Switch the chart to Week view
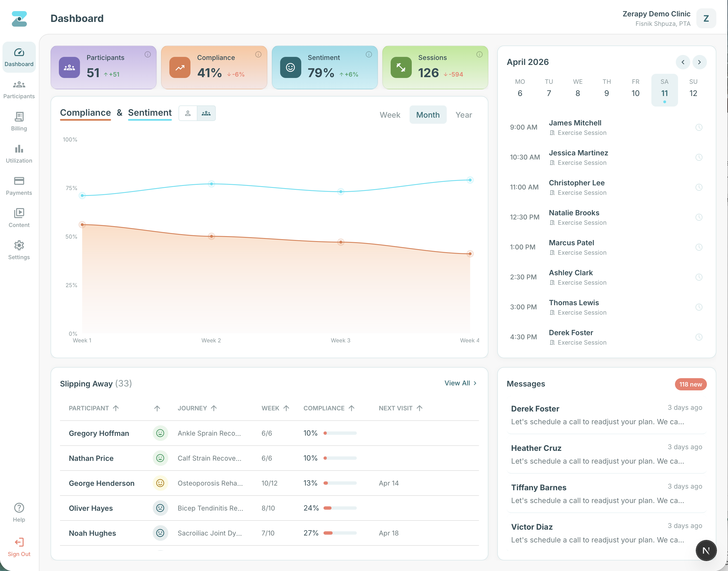This screenshot has height=571, width=728. [390, 115]
